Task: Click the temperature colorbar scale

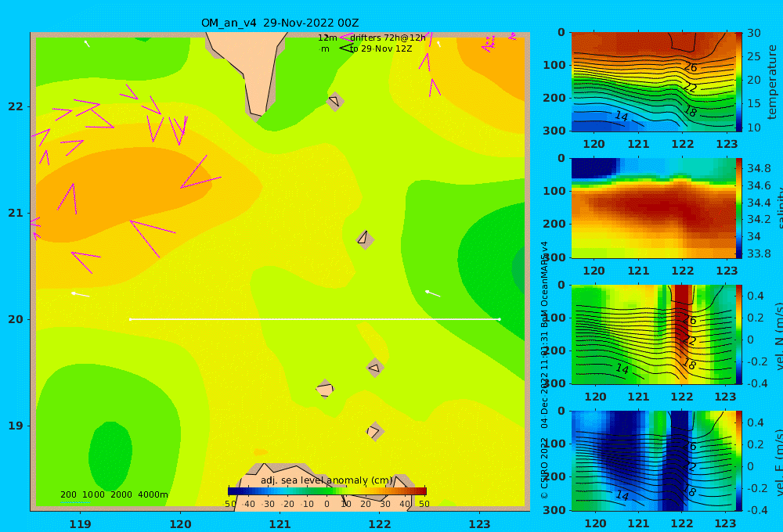Action: coord(738,82)
